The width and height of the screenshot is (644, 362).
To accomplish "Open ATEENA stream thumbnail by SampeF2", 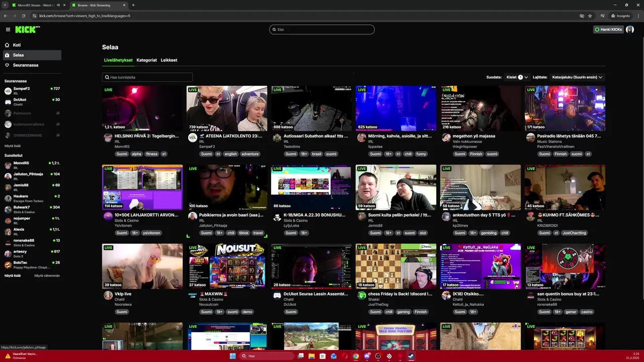I will pos(227,109).
